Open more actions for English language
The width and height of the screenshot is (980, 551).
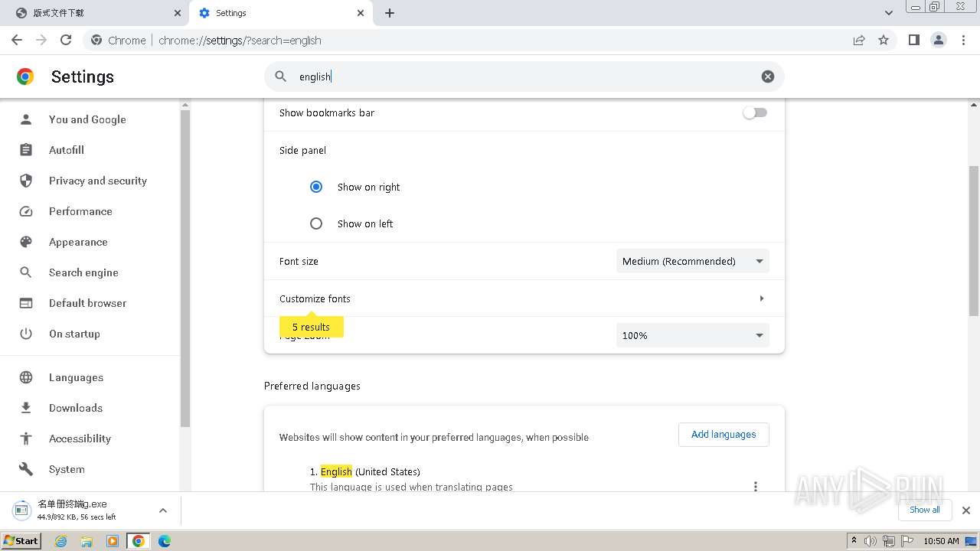[x=755, y=486]
